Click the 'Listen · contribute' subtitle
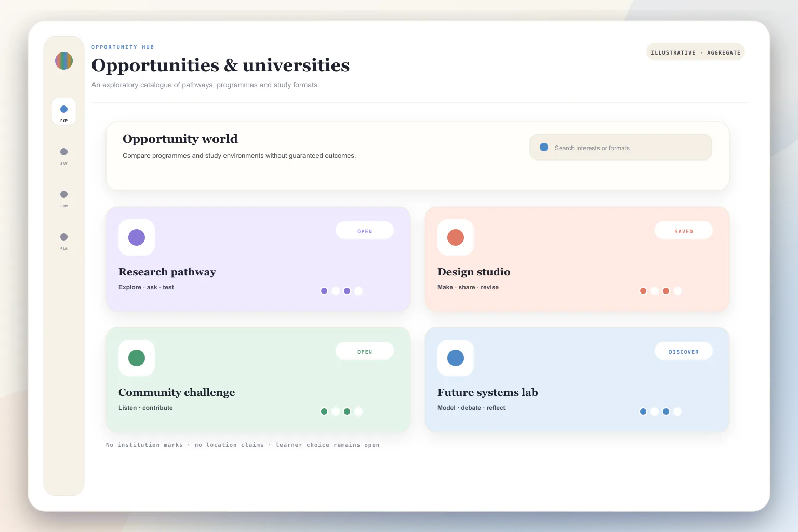 145,408
